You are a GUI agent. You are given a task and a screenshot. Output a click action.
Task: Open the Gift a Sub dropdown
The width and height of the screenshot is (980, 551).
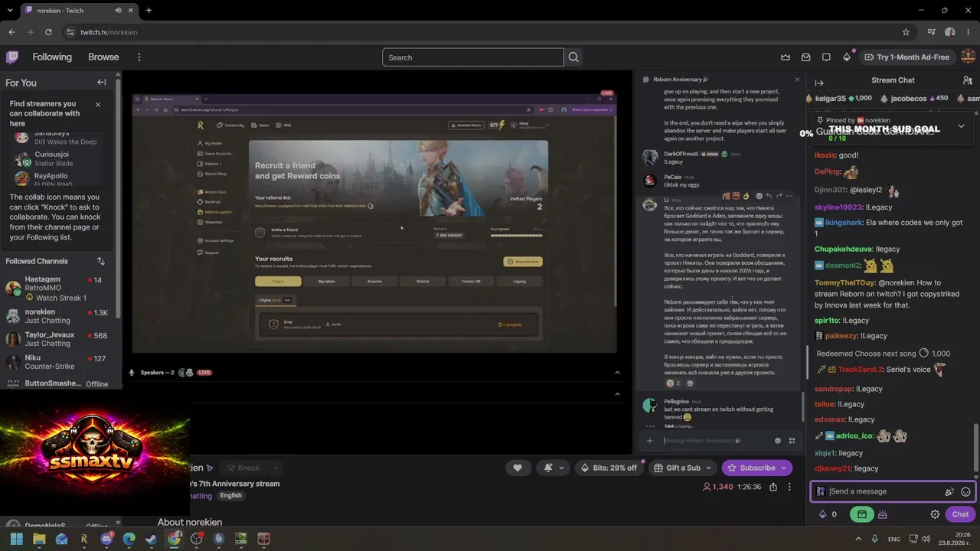click(683, 468)
